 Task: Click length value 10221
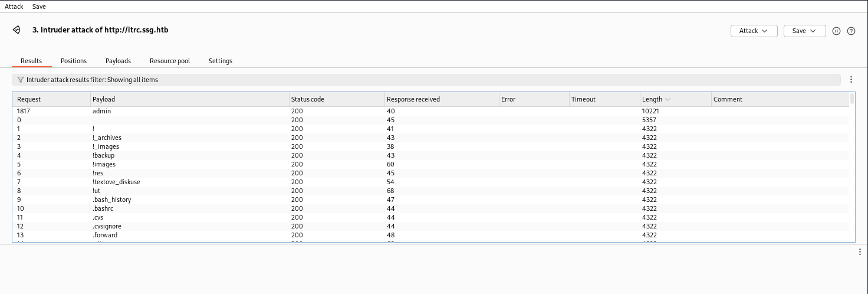(x=651, y=111)
